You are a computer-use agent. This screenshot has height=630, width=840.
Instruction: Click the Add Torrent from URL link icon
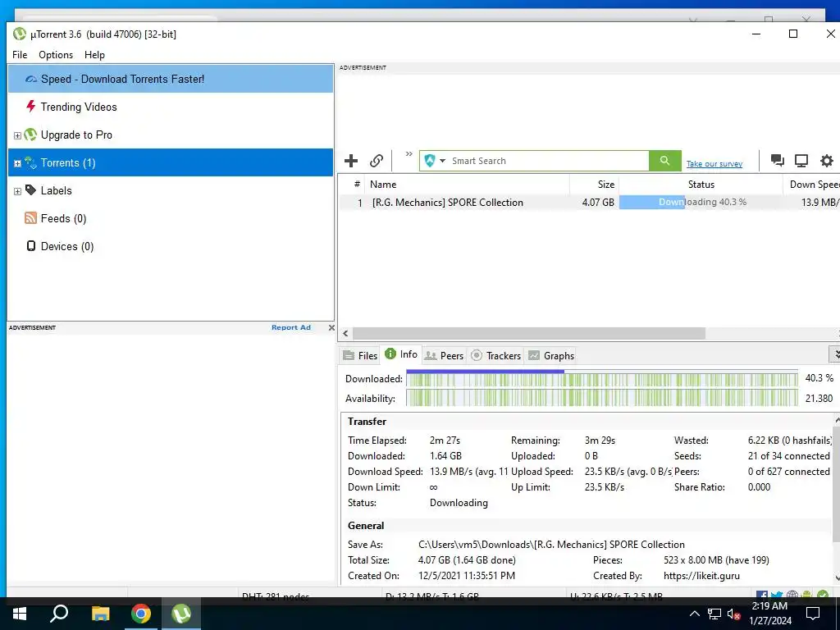pyautogui.click(x=376, y=161)
